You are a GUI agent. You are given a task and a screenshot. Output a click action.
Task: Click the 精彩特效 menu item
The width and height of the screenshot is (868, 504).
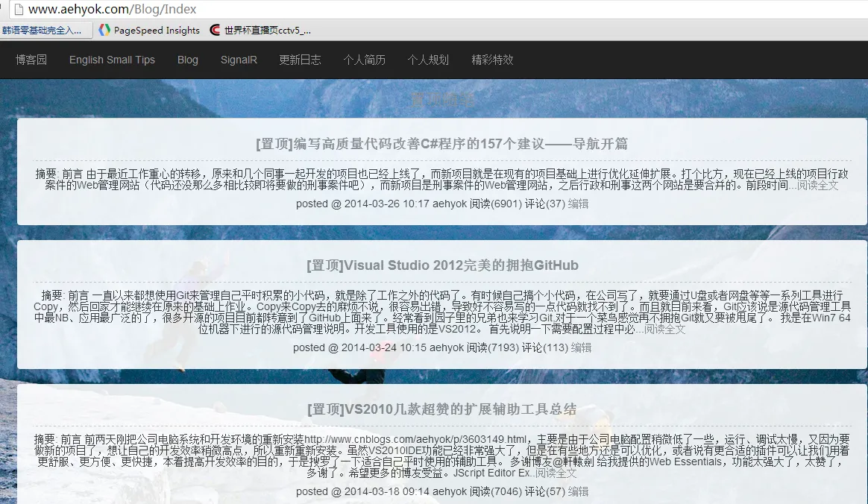pos(492,60)
